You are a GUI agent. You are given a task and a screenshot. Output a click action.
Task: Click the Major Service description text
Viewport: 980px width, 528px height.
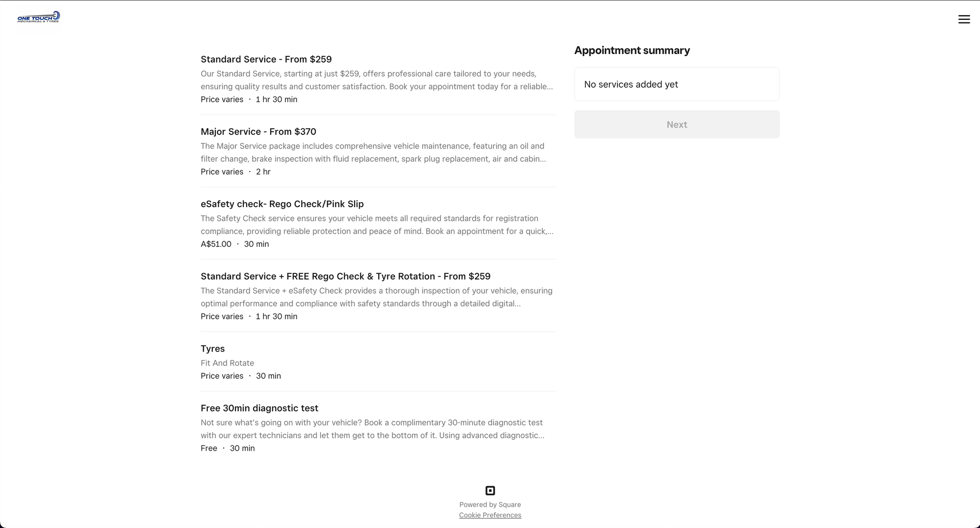pos(373,153)
